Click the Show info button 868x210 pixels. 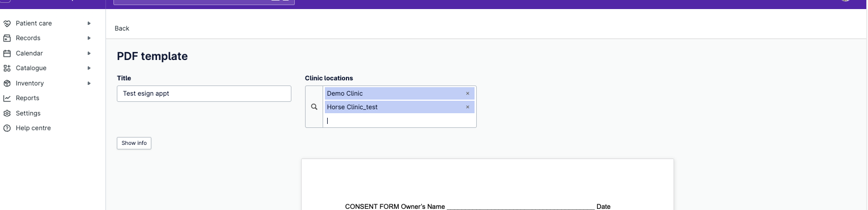134,143
